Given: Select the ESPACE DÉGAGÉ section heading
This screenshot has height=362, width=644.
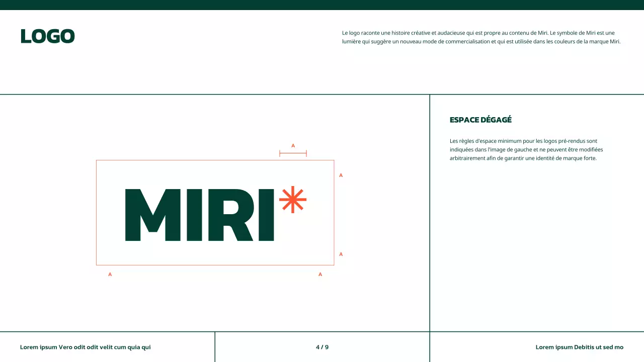Looking at the screenshot, I should click(x=480, y=120).
